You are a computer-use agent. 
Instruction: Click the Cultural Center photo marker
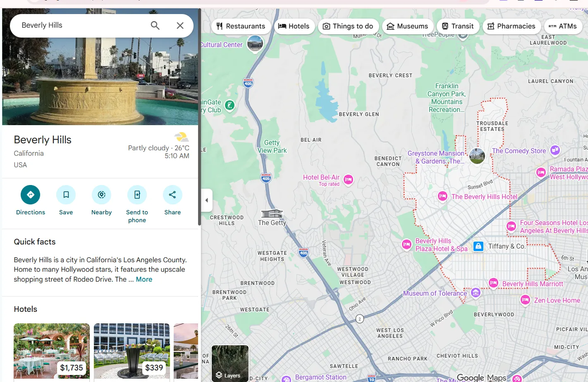point(255,43)
